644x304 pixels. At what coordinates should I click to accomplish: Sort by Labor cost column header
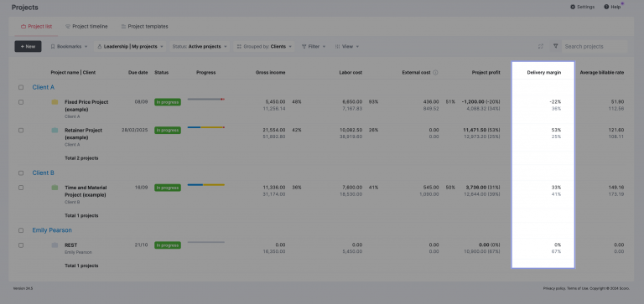tap(351, 73)
